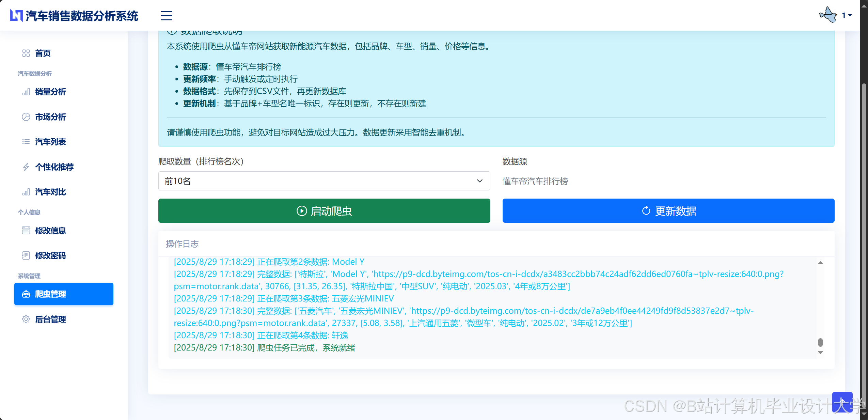The width and height of the screenshot is (868, 420).
Task: Click the blue back-to-top button
Action: 842,402
